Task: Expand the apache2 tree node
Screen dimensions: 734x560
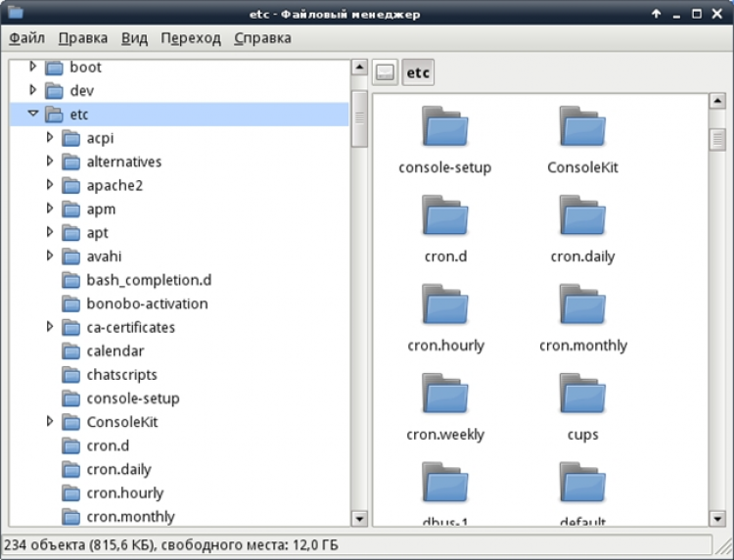Action: click(x=50, y=184)
